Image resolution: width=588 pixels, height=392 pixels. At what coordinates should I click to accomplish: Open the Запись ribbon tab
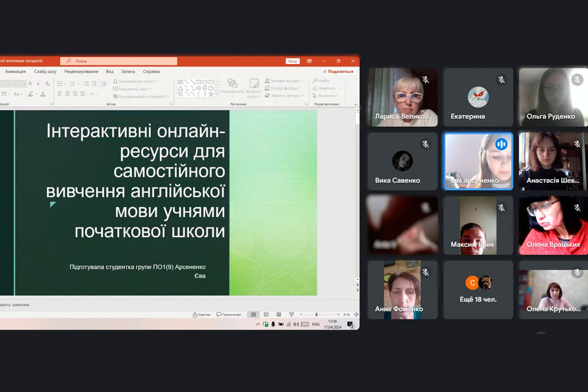(128, 71)
